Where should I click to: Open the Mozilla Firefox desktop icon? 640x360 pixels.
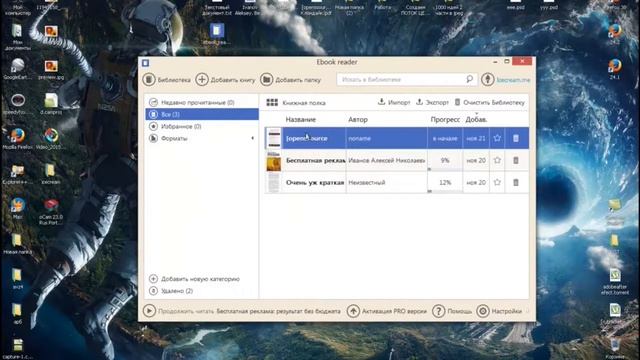pyautogui.click(x=17, y=139)
